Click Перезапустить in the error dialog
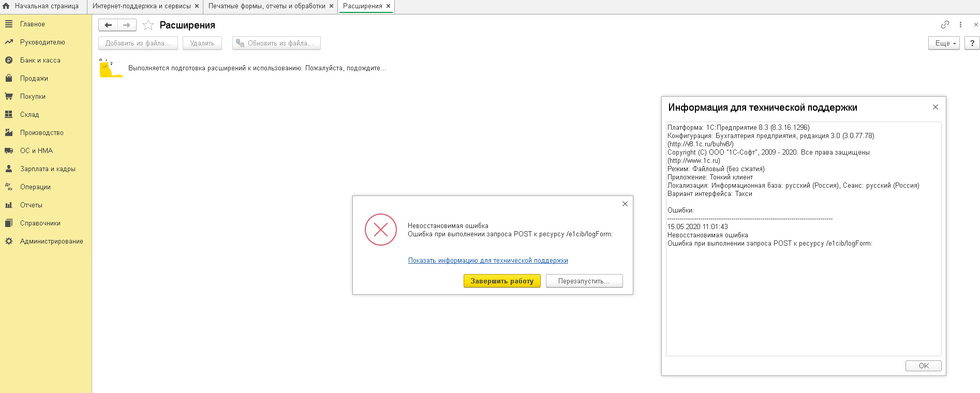This screenshot has height=393, width=980. tap(584, 281)
